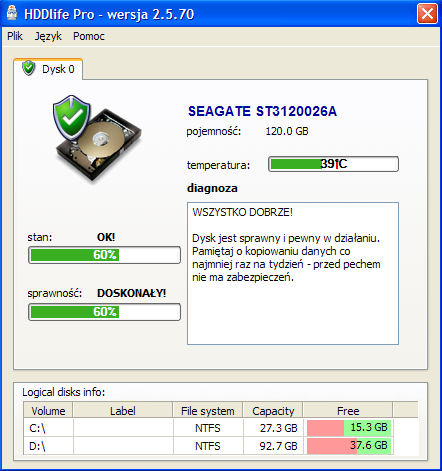Screen dimensions: 442x471
Task: Click the 15.3 GB free space bar
Action: [349, 428]
